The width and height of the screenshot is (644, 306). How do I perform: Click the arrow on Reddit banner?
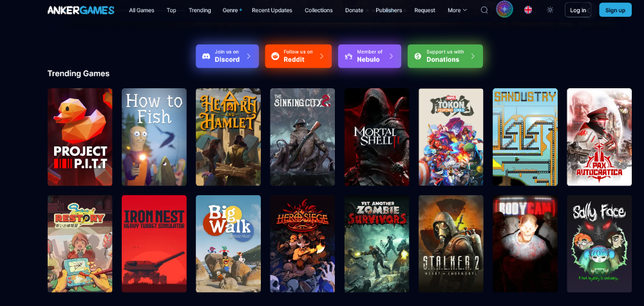point(321,56)
